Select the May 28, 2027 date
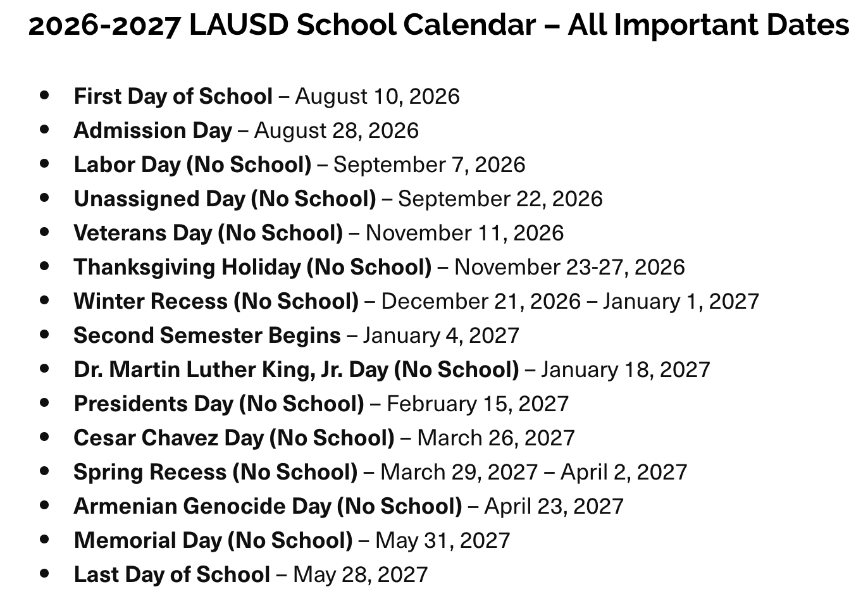The height and width of the screenshot is (601, 868). click(361, 574)
